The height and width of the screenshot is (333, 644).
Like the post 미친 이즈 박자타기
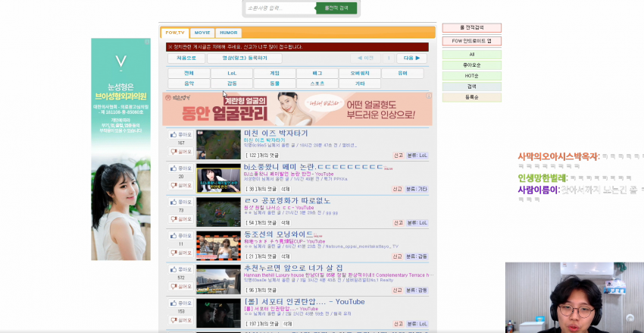[x=181, y=134]
